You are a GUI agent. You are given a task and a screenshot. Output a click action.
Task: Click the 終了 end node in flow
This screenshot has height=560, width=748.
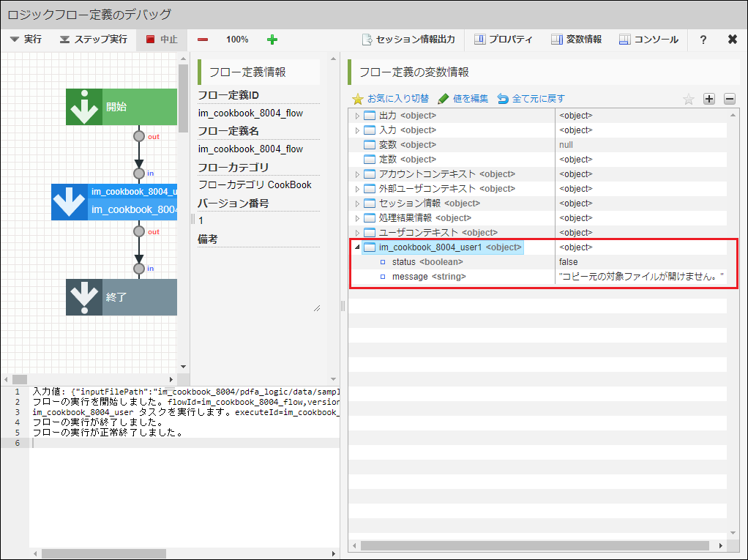click(x=121, y=297)
